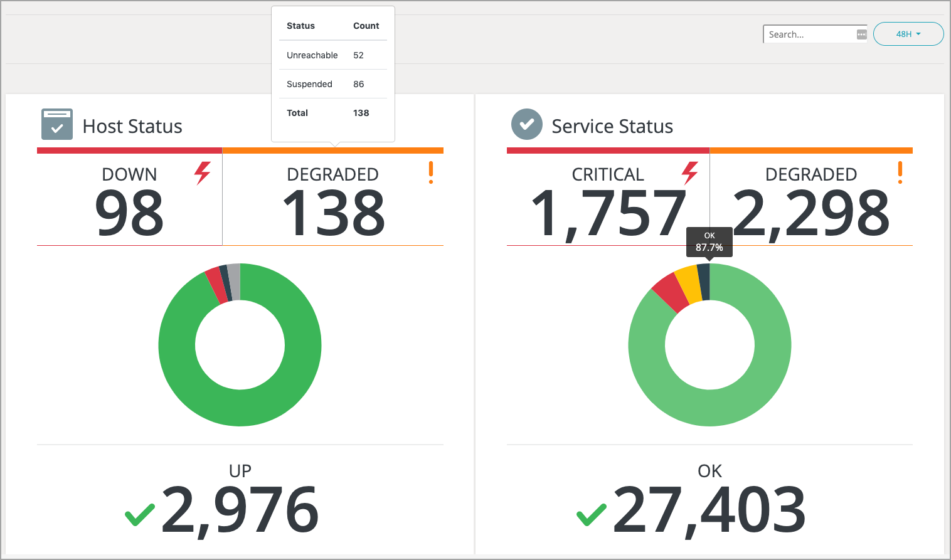Click the Service Status checkmark circle icon

click(527, 124)
